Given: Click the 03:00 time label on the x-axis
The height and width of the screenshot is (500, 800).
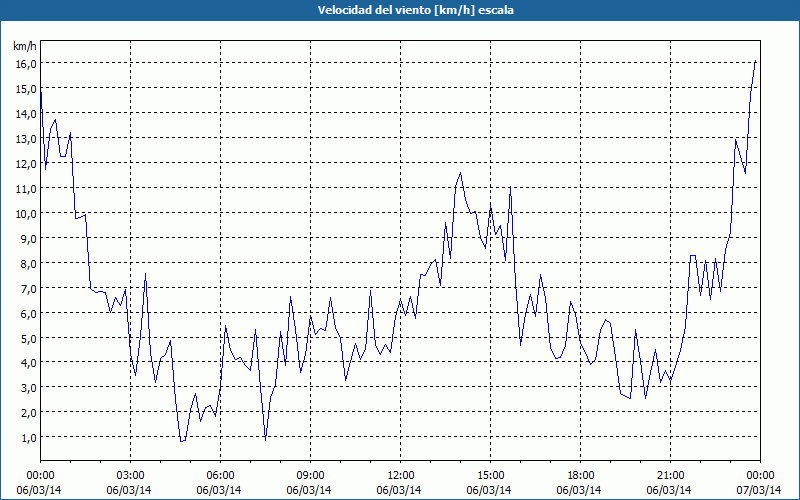Looking at the screenshot, I should point(131,476).
